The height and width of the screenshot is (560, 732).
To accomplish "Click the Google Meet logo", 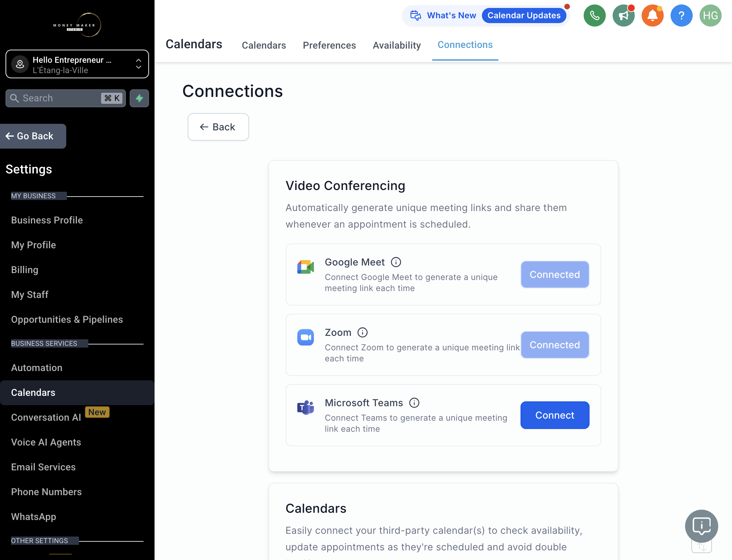I will click(x=306, y=267).
